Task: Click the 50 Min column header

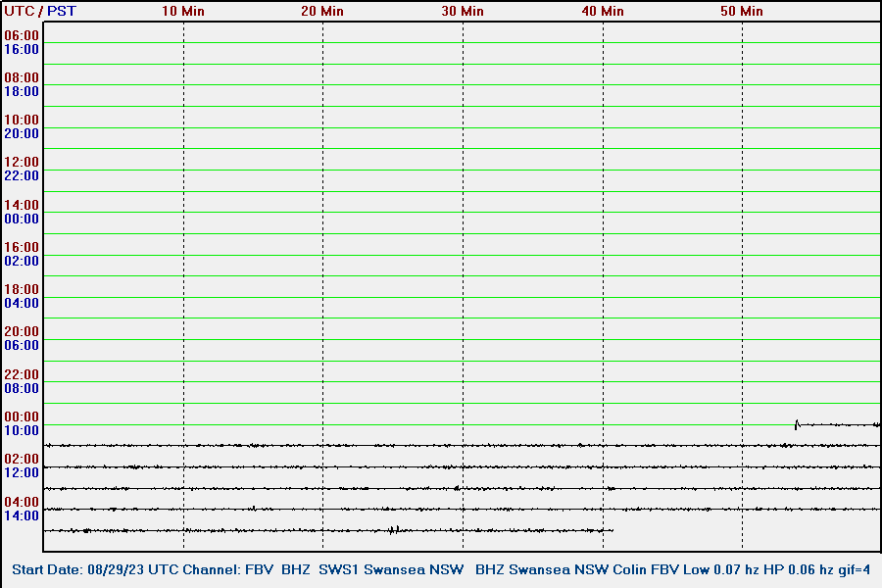Action: (742, 11)
